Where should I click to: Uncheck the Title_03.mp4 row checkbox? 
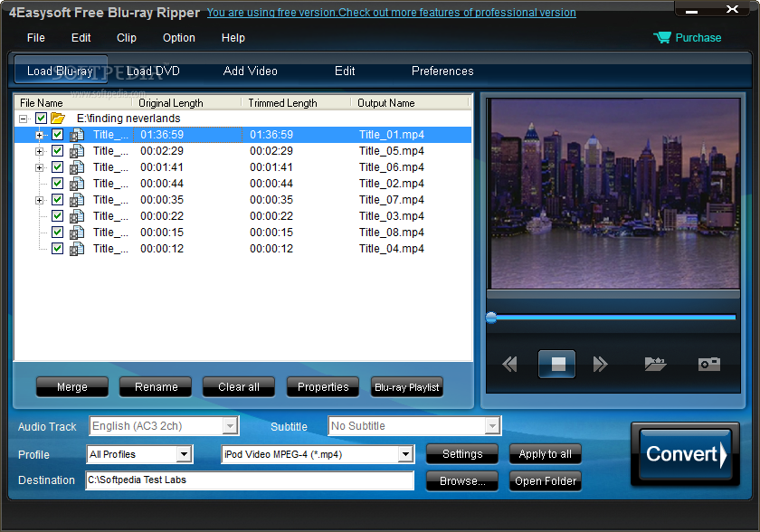point(57,215)
